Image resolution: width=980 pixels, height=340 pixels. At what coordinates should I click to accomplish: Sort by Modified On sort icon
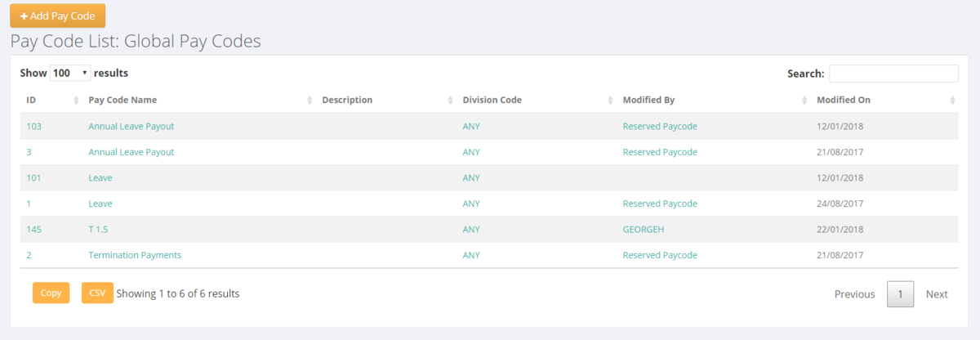click(x=952, y=101)
